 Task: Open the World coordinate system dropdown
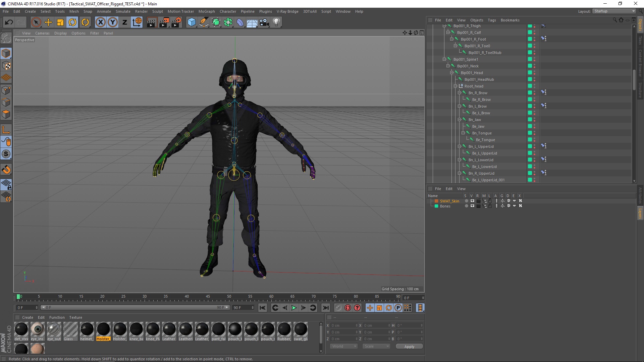pos(344,346)
